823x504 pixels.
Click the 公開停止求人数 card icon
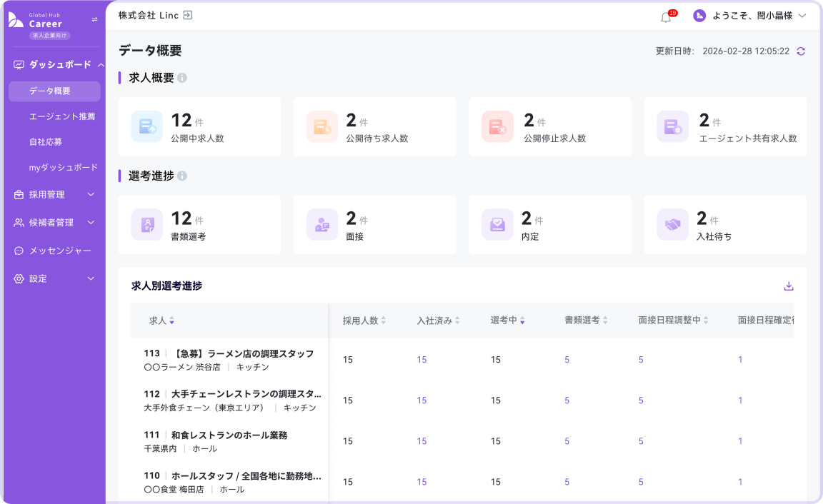pos(497,126)
